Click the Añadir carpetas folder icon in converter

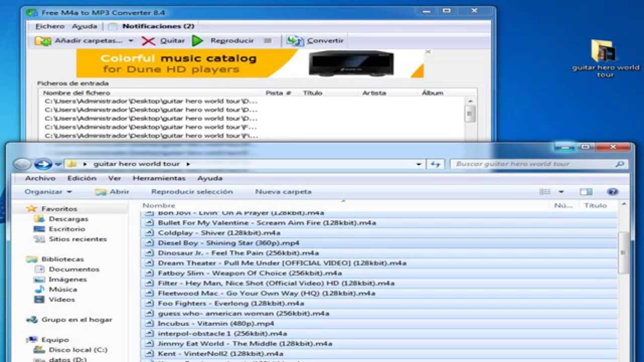point(42,41)
